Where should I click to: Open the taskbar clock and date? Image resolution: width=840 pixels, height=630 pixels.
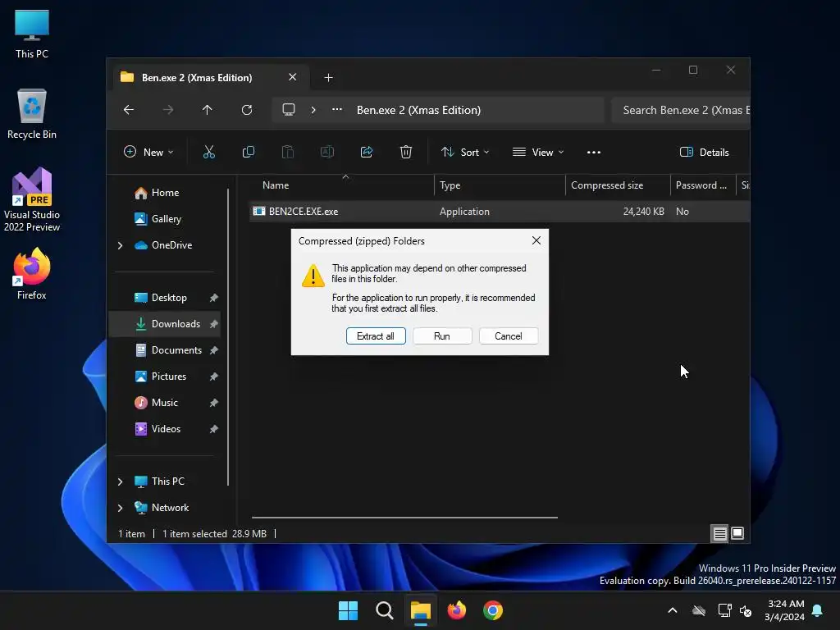(785, 610)
